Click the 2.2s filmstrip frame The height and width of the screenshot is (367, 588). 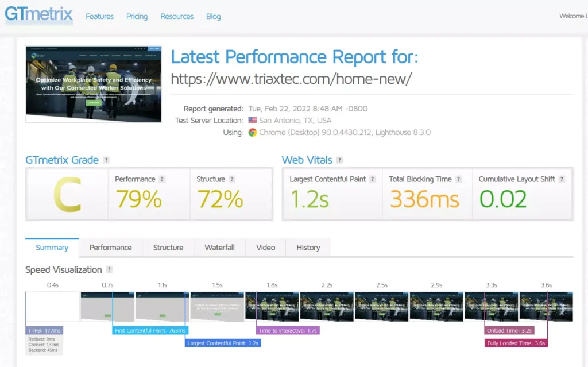tap(327, 307)
